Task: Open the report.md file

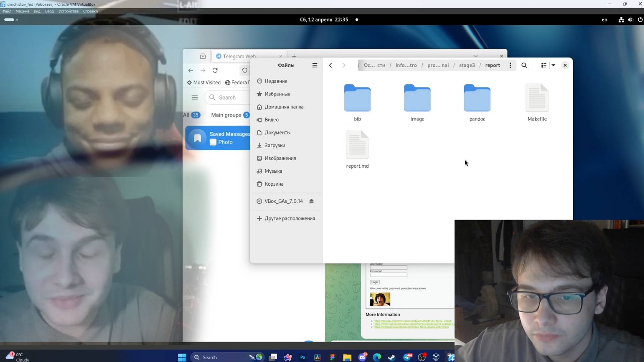Action: pyautogui.click(x=357, y=145)
